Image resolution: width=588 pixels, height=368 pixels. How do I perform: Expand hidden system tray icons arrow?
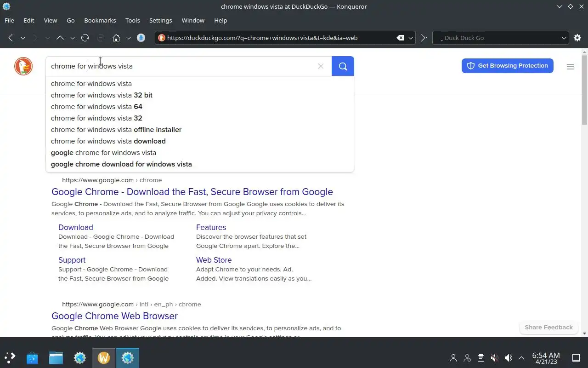tap(521, 357)
